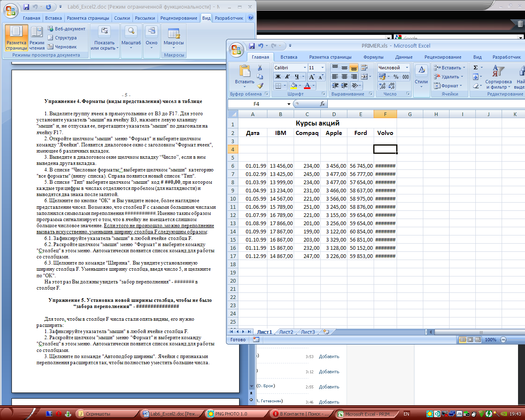525x420 pixels.
Task: Open the Рассылки tab in Word
Action: click(x=145, y=18)
